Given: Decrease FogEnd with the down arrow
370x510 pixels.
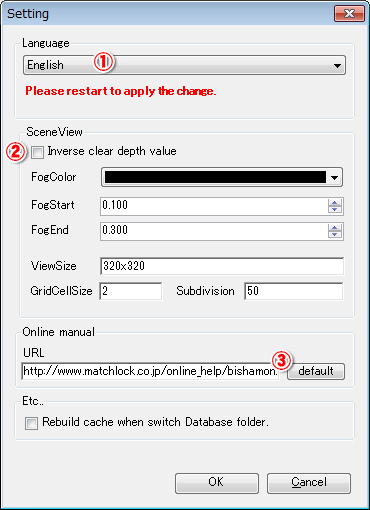Looking at the screenshot, I should pos(335,235).
